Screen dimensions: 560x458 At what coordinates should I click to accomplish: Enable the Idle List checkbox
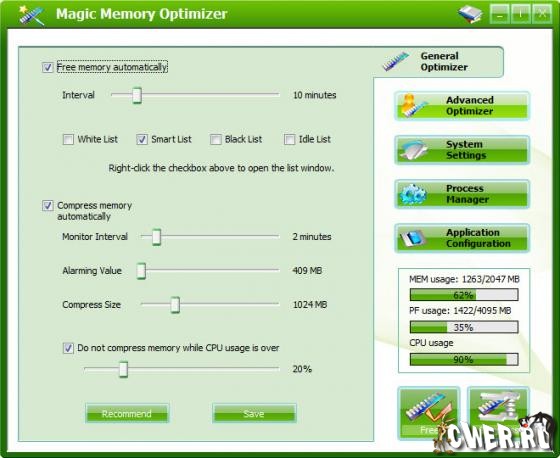pyautogui.click(x=289, y=139)
